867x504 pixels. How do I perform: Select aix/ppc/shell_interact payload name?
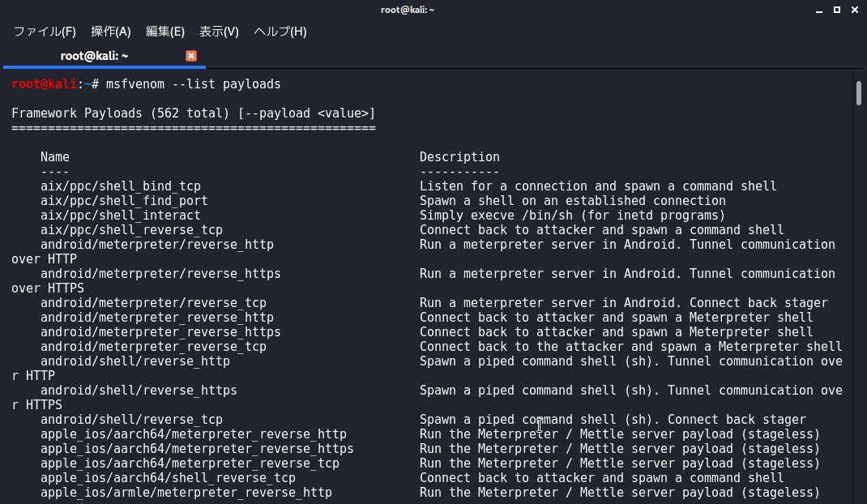point(121,216)
